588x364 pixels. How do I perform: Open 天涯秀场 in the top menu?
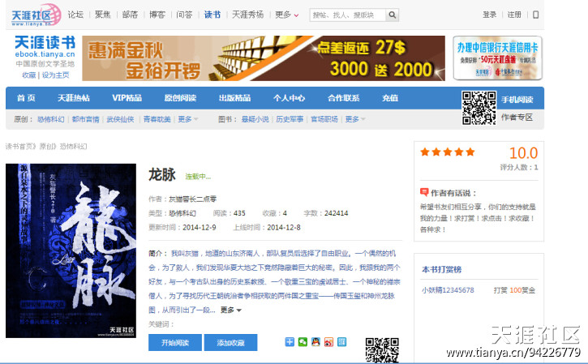[247, 15]
